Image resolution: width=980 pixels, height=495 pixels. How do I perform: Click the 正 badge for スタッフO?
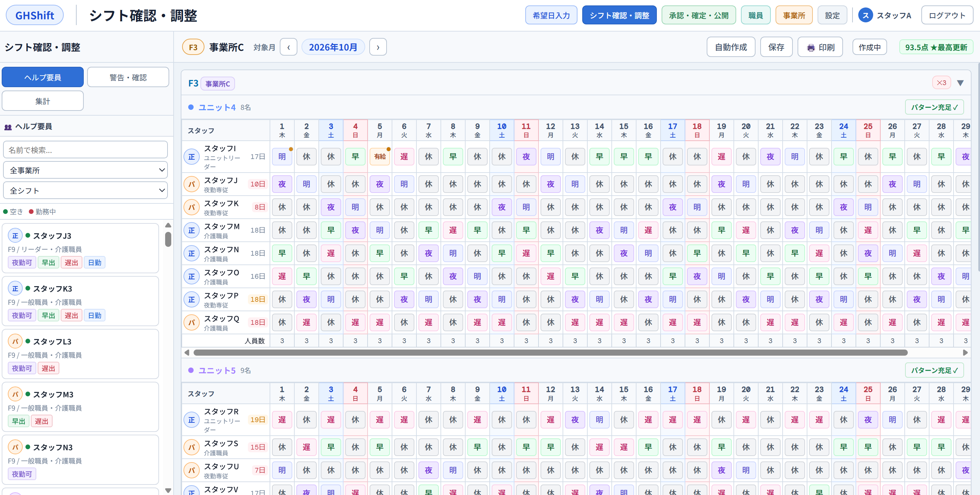point(192,276)
